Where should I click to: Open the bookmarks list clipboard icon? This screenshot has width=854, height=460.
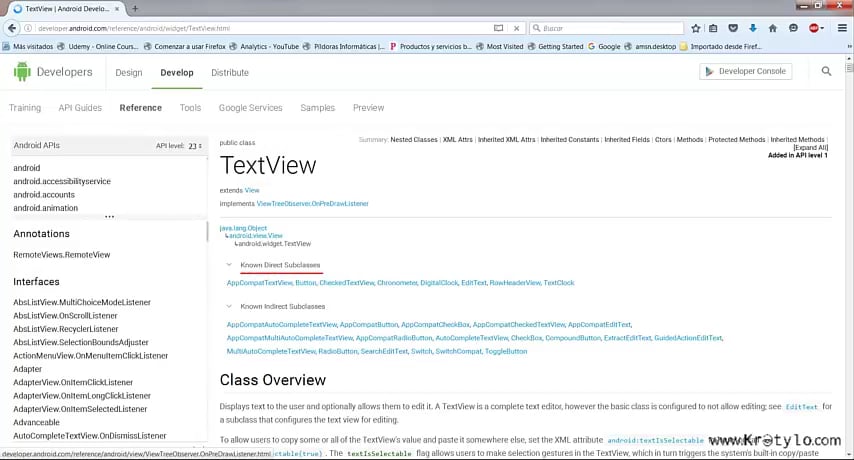pyautogui.click(x=713, y=28)
